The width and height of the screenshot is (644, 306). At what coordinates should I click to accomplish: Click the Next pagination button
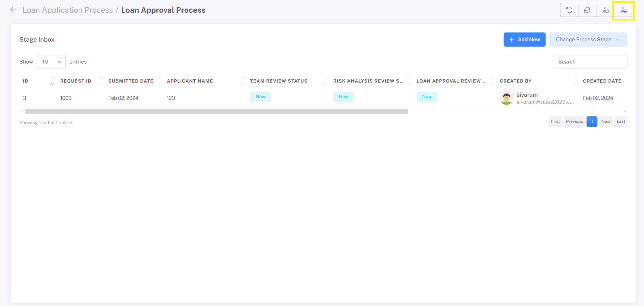606,121
